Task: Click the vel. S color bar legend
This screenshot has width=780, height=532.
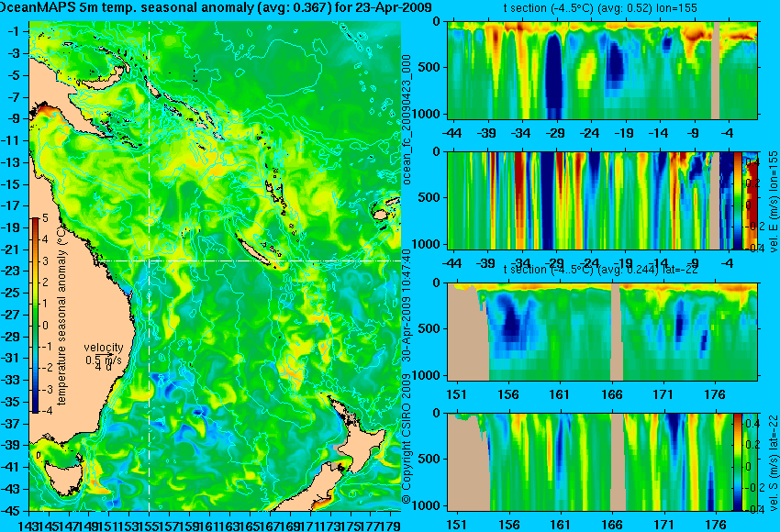Action: tap(738, 462)
